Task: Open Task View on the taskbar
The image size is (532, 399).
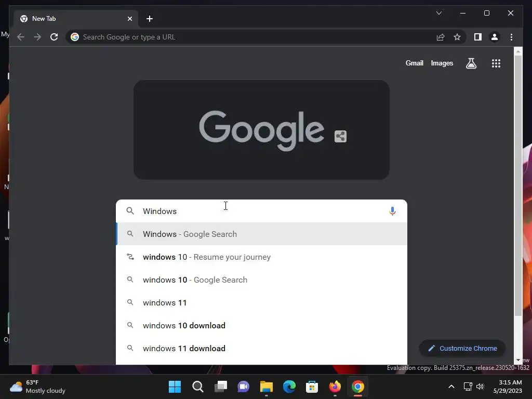Action: [x=220, y=387]
